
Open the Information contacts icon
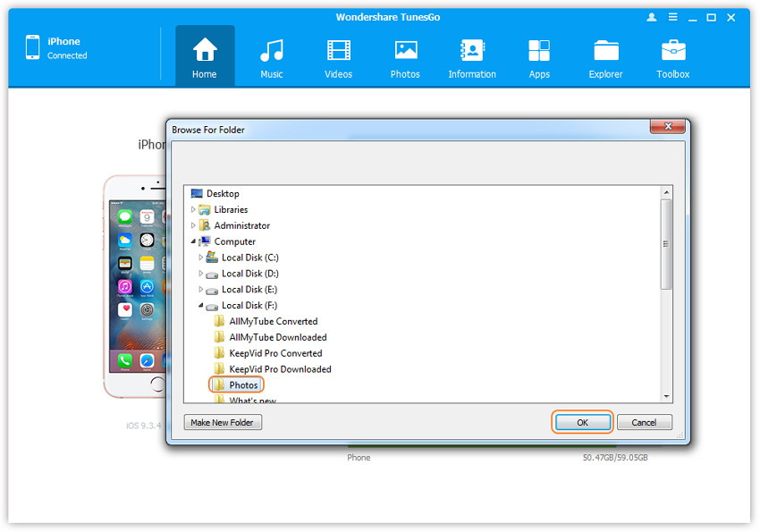click(472, 52)
